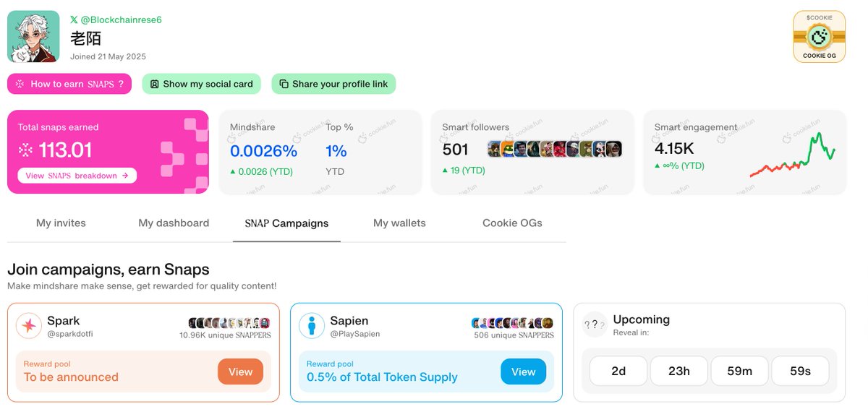Go to the Cookie OGs tab

tap(512, 223)
